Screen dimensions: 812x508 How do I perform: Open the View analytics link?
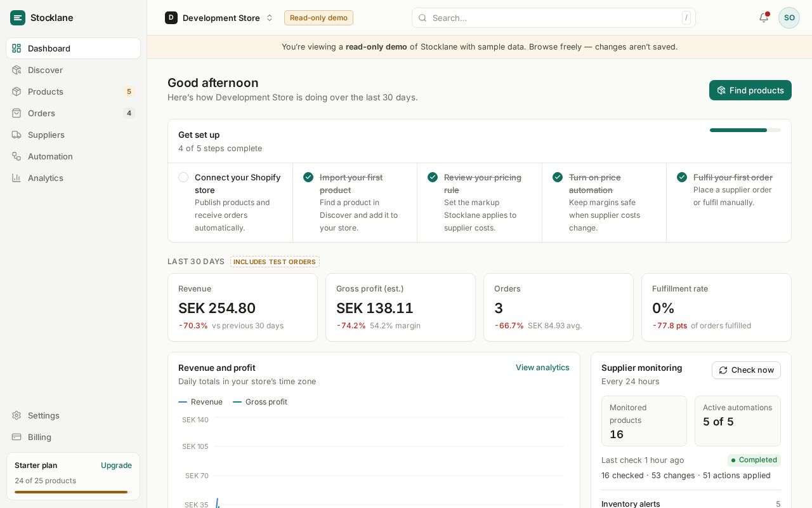click(x=542, y=368)
